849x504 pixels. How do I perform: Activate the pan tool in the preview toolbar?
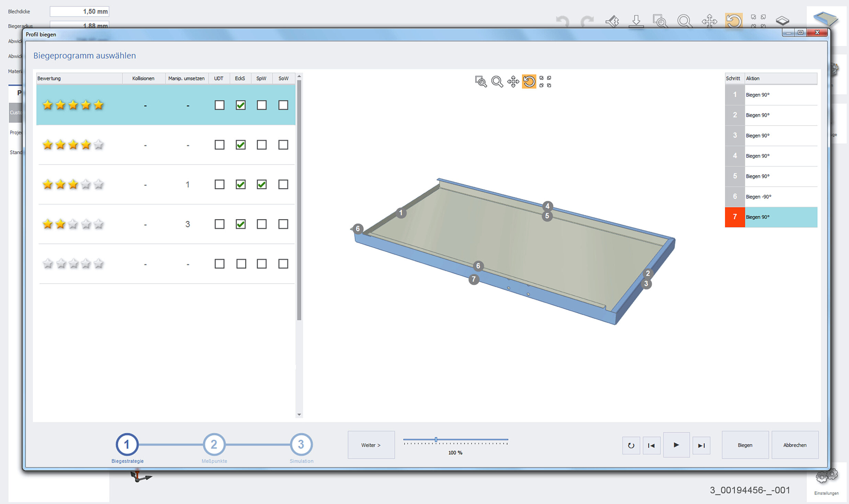pos(513,82)
